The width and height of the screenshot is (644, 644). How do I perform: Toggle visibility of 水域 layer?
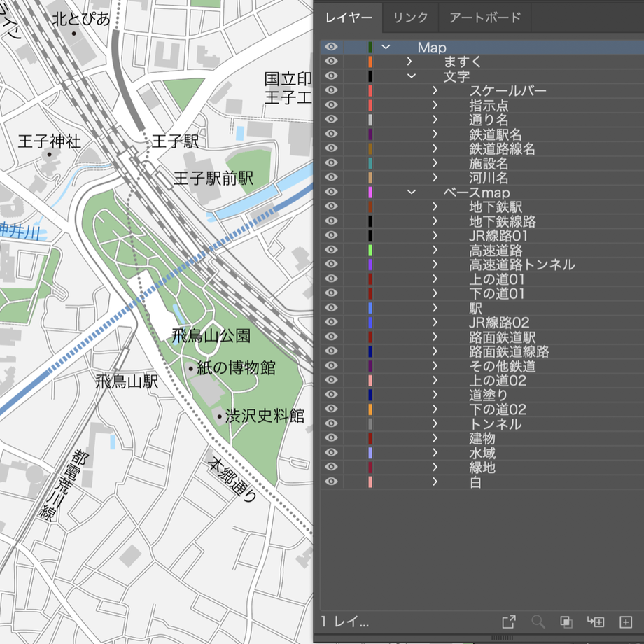coord(331,453)
